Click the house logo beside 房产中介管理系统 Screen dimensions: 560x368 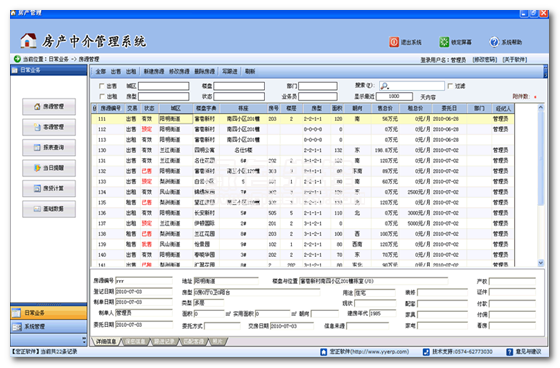coord(28,40)
